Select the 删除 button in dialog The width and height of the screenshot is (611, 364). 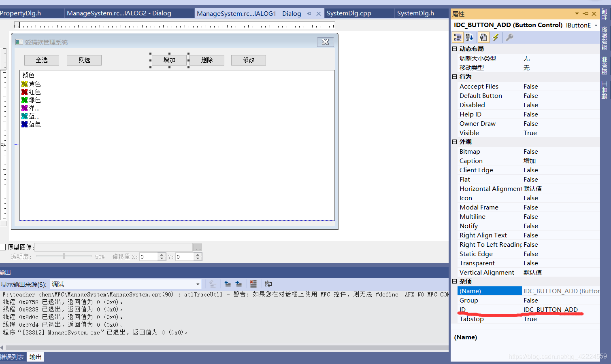pyautogui.click(x=207, y=60)
